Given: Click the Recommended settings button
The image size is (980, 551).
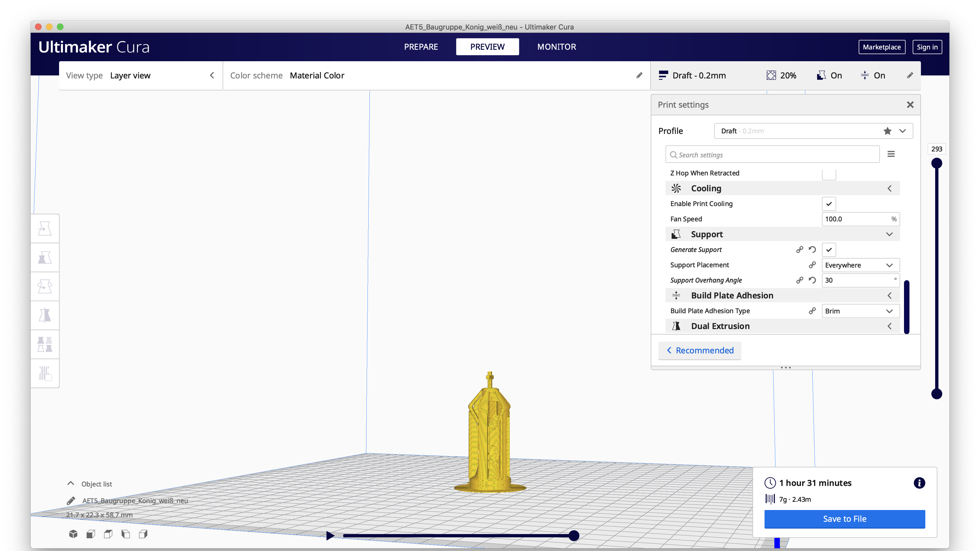Looking at the screenshot, I should click(x=700, y=350).
